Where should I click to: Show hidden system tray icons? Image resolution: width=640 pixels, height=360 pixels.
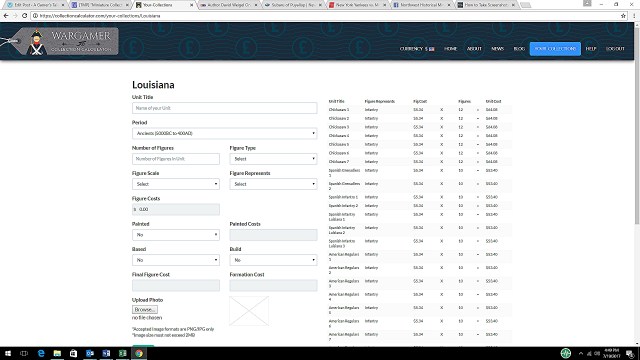tap(581, 353)
